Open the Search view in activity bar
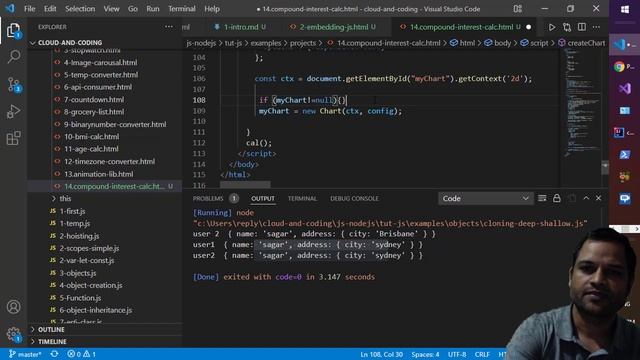The image size is (640, 360). coord(13,57)
